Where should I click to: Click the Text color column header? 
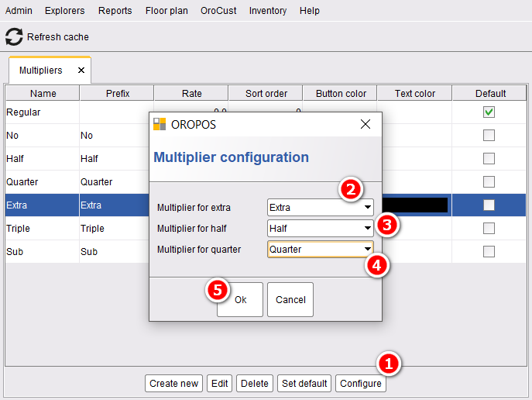coord(414,93)
